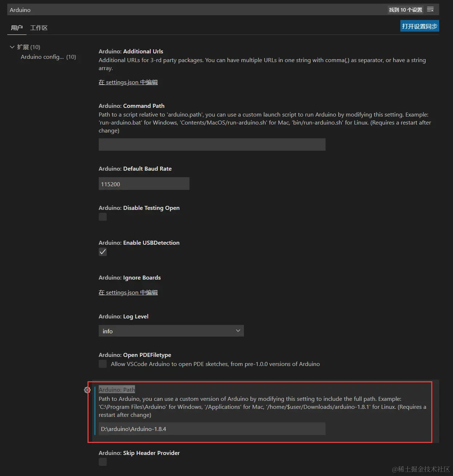The height and width of the screenshot is (476, 453).
Task: Open the gear menu for Arduino: Path
Action: pos(87,390)
